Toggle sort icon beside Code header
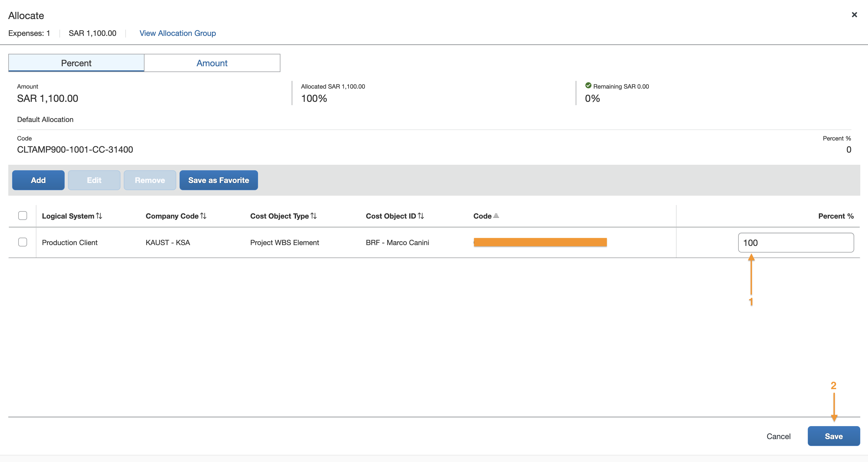868x462 pixels. point(496,216)
